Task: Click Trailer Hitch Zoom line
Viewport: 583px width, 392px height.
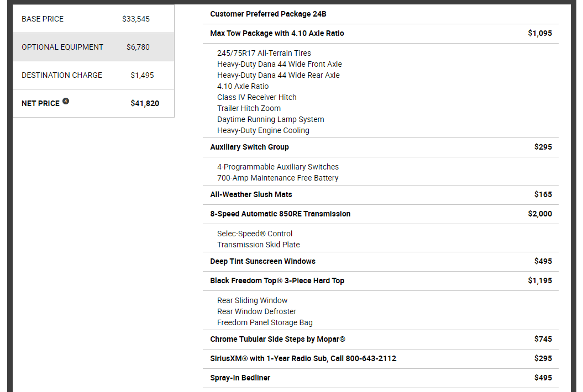Action: click(x=249, y=109)
